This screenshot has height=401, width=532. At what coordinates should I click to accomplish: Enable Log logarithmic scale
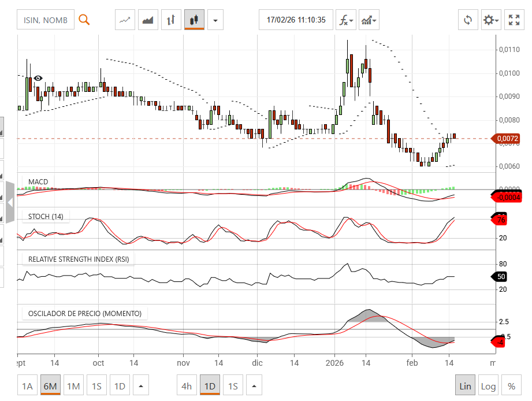(x=488, y=386)
